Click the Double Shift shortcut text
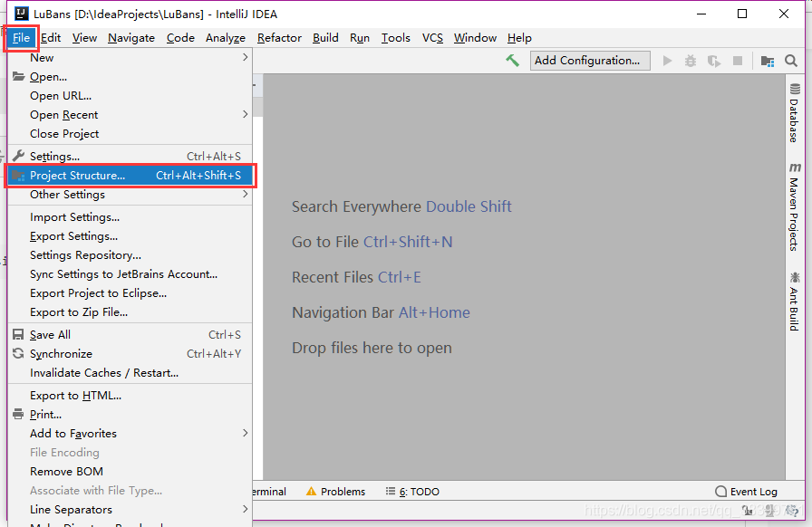Image resolution: width=812 pixels, height=527 pixels. [469, 206]
